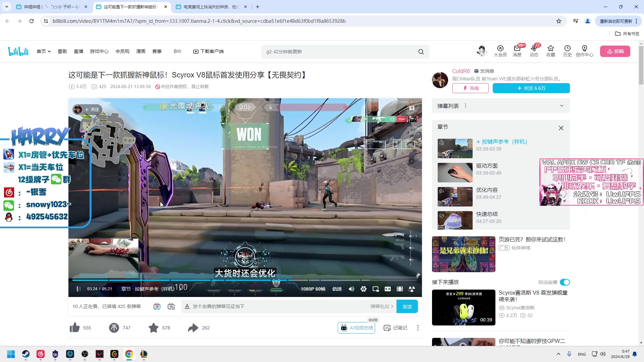Toggle 自动连播 autoplay switch

pos(565,282)
